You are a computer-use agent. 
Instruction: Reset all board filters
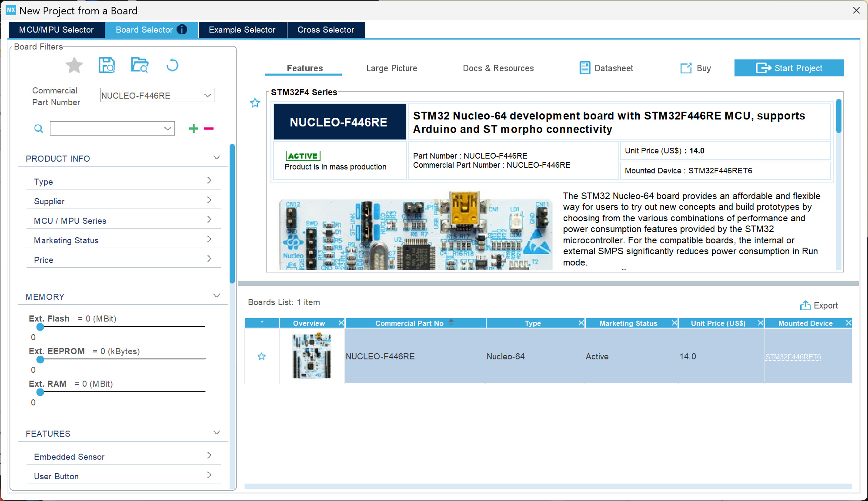tap(172, 65)
